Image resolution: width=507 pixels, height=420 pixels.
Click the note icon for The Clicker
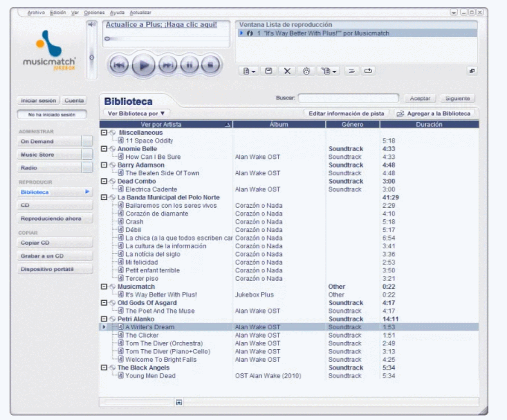pos(121,335)
